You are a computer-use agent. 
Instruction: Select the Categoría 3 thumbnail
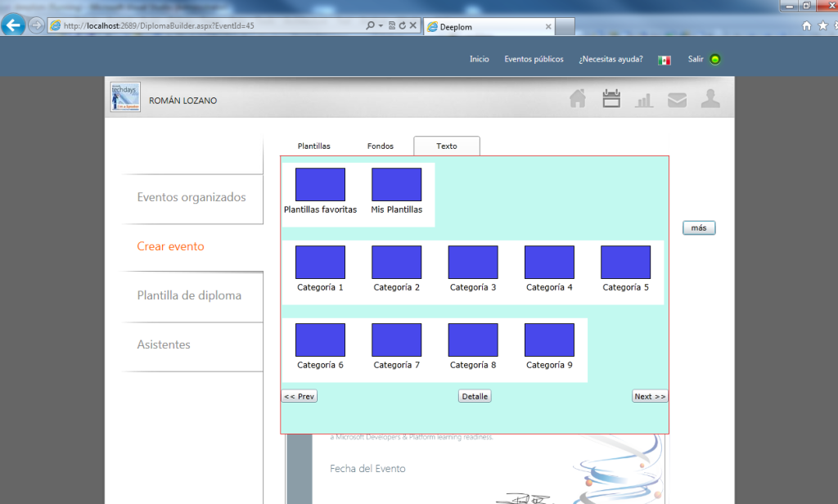(x=473, y=263)
